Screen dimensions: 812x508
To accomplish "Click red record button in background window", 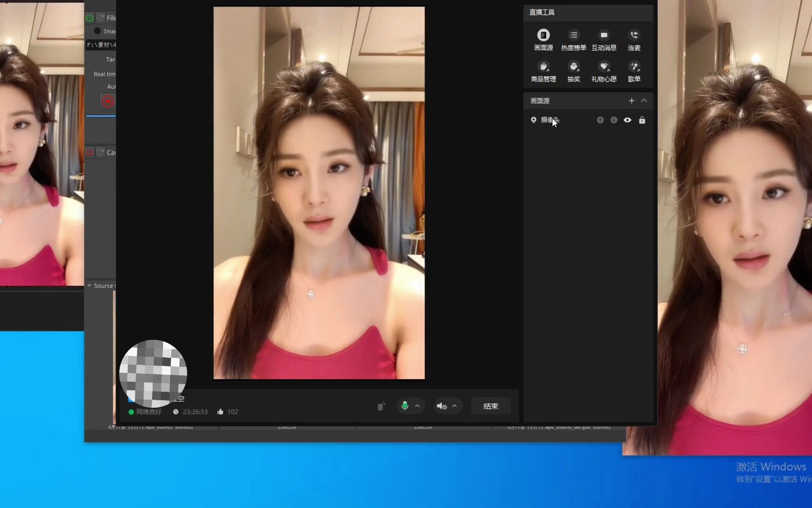I will (x=108, y=102).
